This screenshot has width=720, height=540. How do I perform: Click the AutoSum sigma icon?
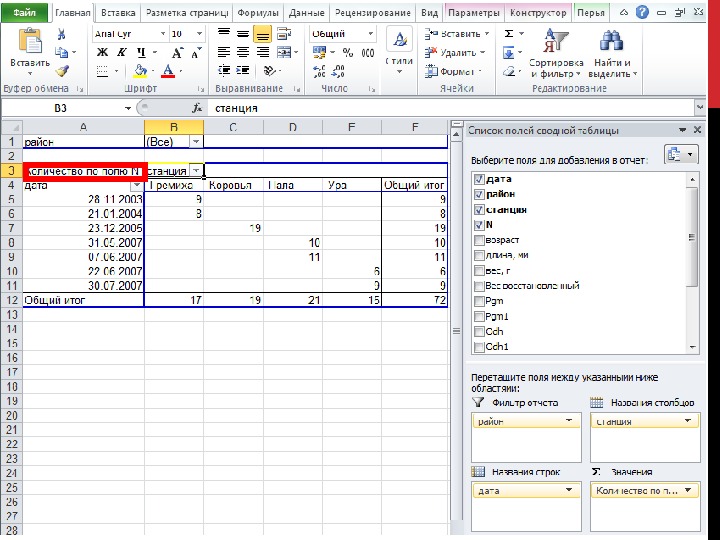pos(510,33)
